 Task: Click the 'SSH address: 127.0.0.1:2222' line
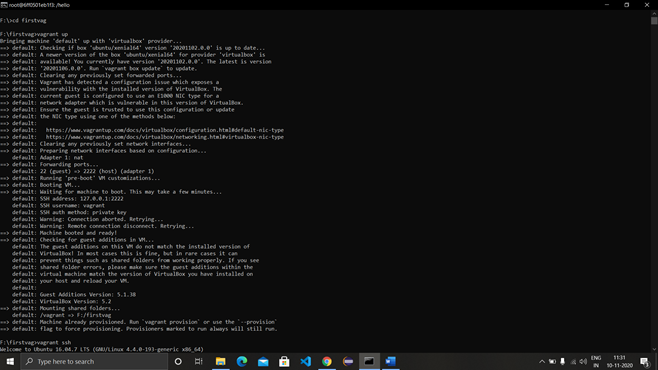[68, 198]
